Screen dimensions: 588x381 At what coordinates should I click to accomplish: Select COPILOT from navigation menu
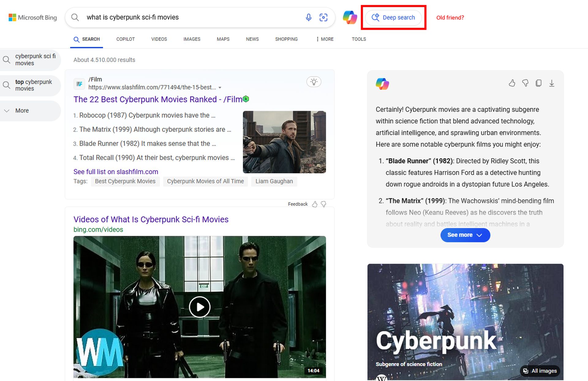pos(126,39)
